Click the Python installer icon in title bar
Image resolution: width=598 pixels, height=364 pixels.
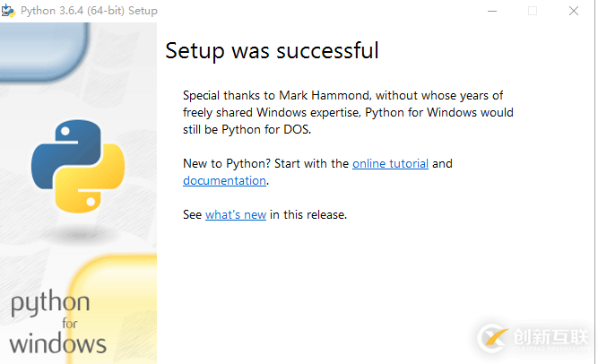click(9, 11)
